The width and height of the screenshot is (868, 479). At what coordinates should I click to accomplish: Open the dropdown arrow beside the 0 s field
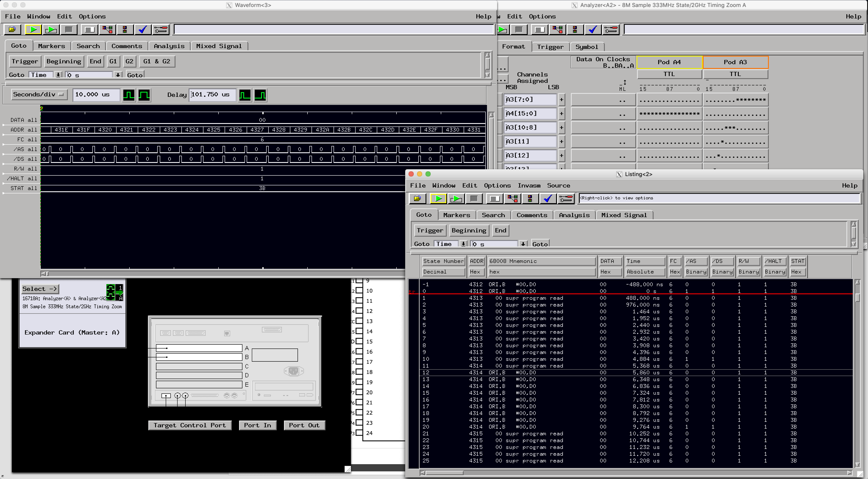pyautogui.click(x=523, y=244)
